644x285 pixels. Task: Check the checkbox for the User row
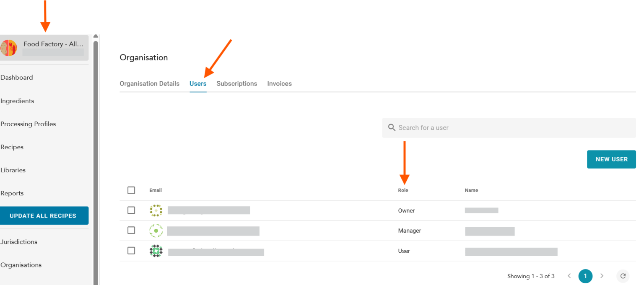(x=131, y=250)
